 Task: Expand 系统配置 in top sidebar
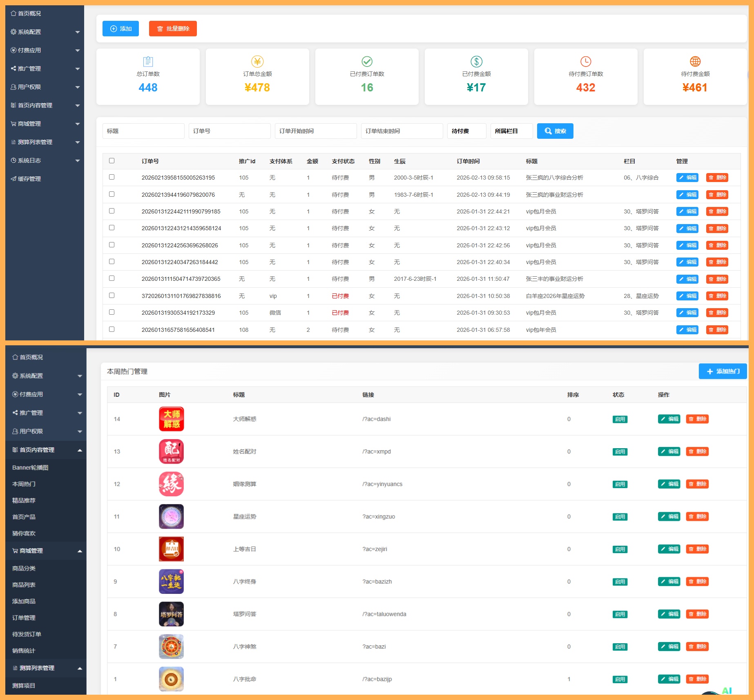(45, 32)
